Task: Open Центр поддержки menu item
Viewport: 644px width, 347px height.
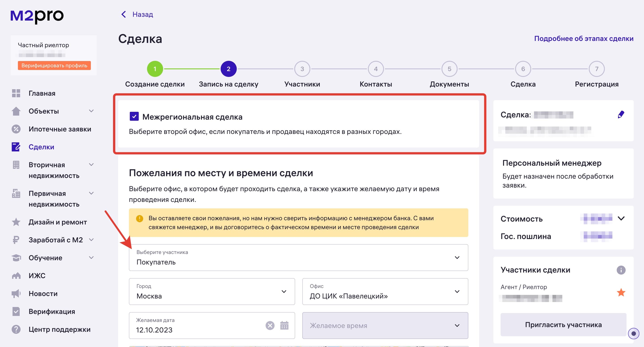Action: click(x=60, y=329)
